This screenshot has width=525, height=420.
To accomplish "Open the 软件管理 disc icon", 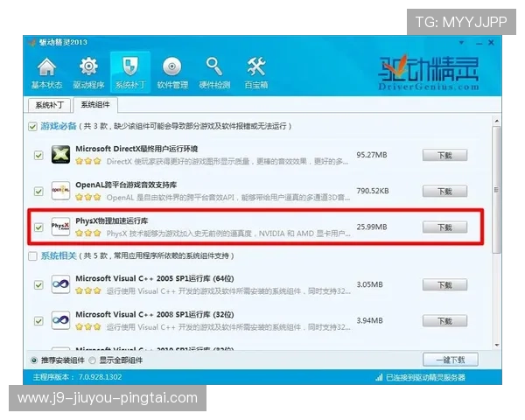I will pos(172,73).
